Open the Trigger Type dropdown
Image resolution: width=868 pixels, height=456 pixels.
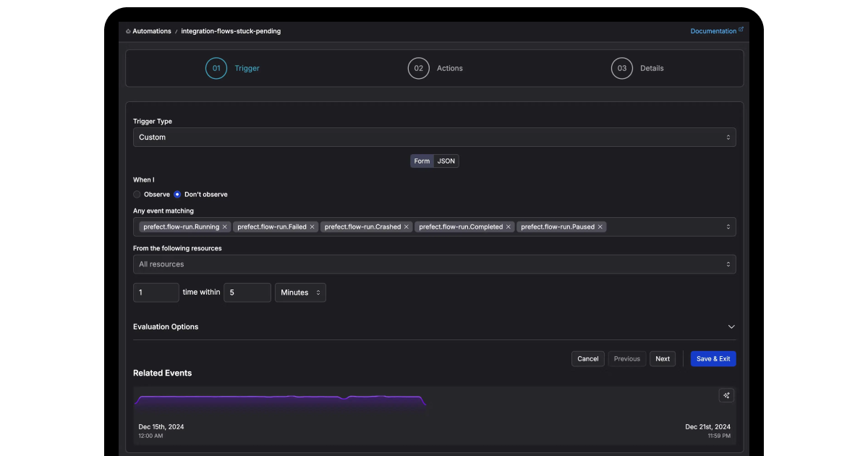click(435, 138)
